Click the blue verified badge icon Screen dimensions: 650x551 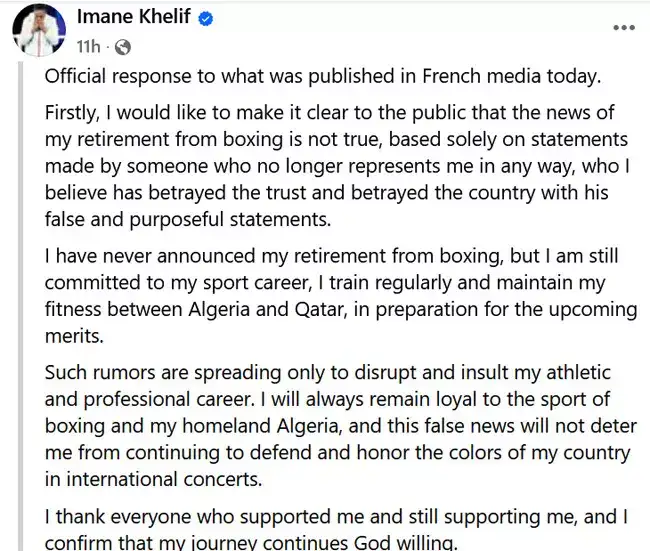[x=206, y=19]
